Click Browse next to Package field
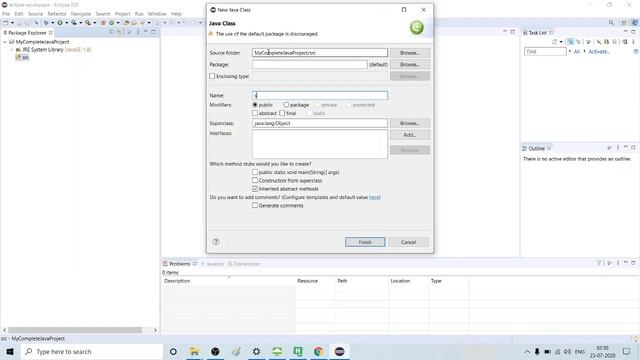 coord(409,64)
